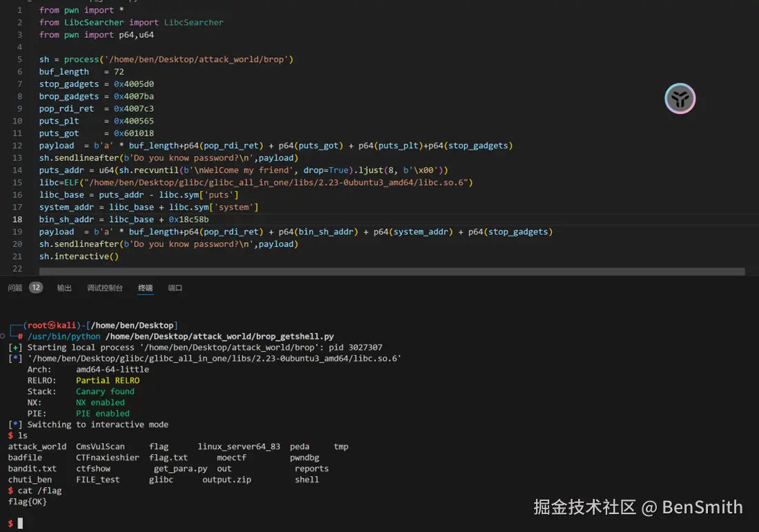The image size is (759, 532).
Task: Click the terminal cursor at the last $ prompt
Action: 20,523
